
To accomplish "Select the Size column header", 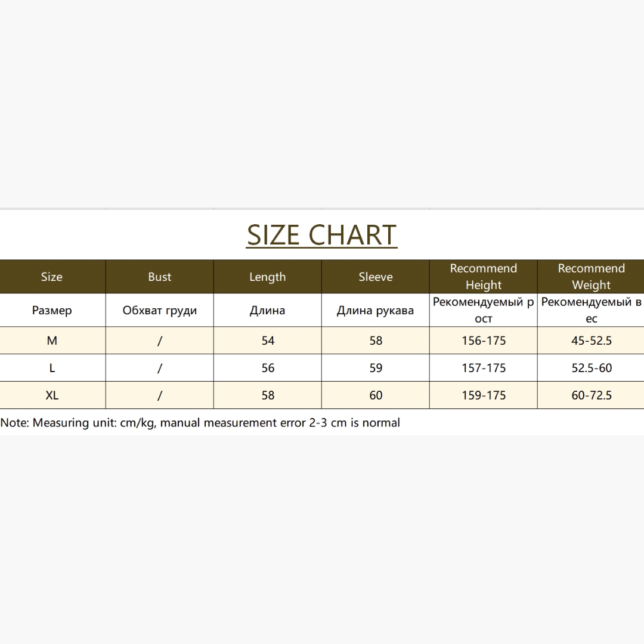I will [x=52, y=277].
